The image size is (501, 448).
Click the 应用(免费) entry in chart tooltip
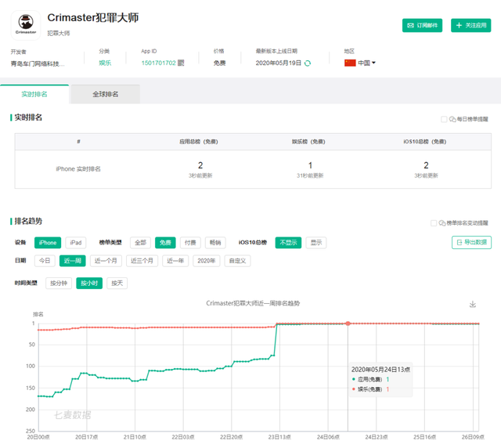(370, 379)
